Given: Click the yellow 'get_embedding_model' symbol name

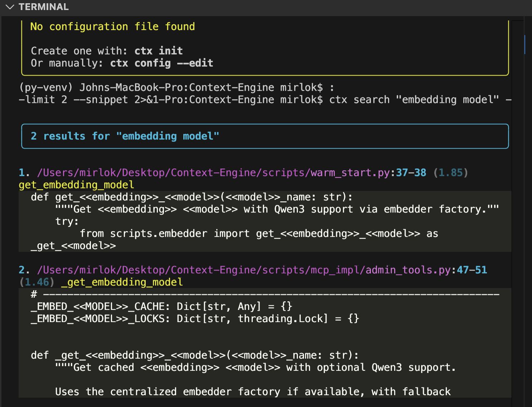Looking at the screenshot, I should 77,185.
